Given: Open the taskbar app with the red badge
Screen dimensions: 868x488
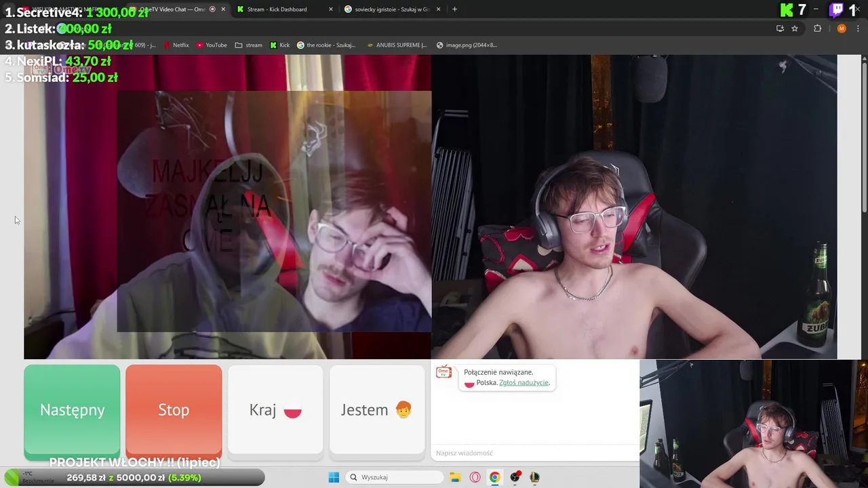Looking at the screenshot, I should (515, 477).
